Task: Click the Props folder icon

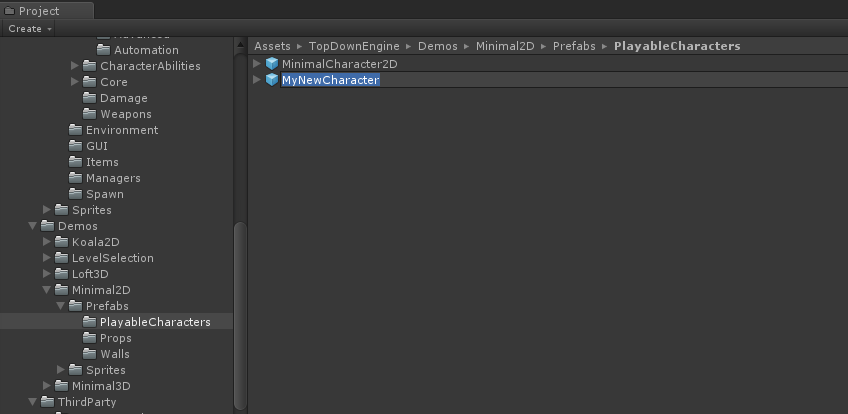Action: [x=90, y=338]
